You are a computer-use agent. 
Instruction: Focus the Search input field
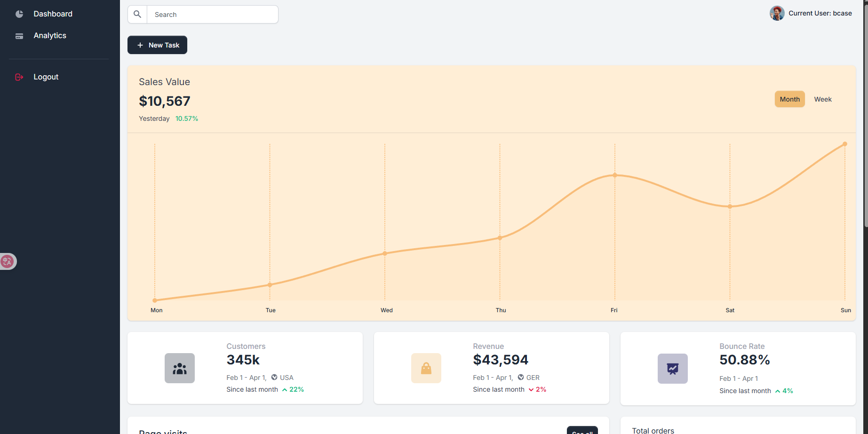point(213,15)
